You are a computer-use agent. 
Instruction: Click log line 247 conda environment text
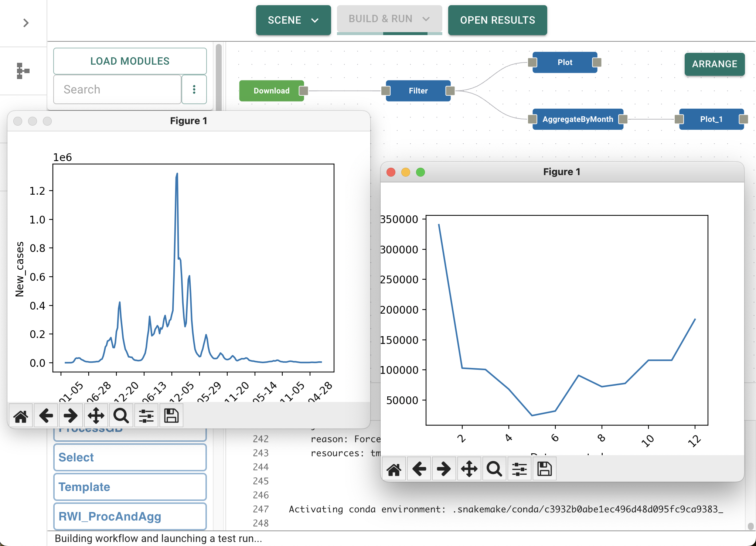point(506,509)
